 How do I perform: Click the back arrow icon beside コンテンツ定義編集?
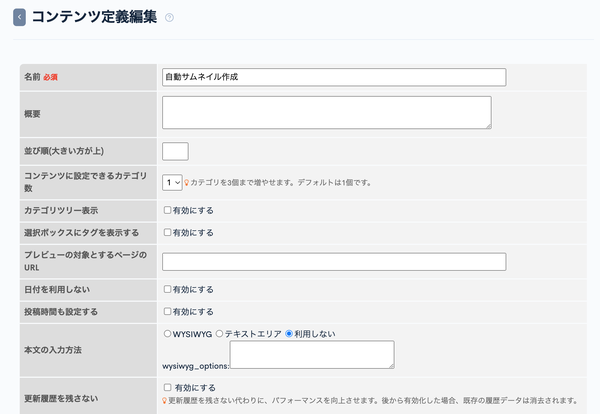click(19, 17)
